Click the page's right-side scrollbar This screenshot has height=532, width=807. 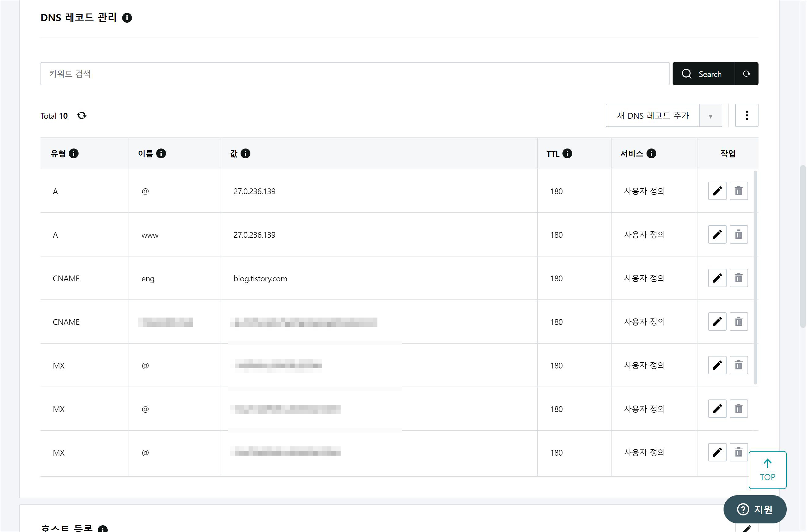click(803, 246)
